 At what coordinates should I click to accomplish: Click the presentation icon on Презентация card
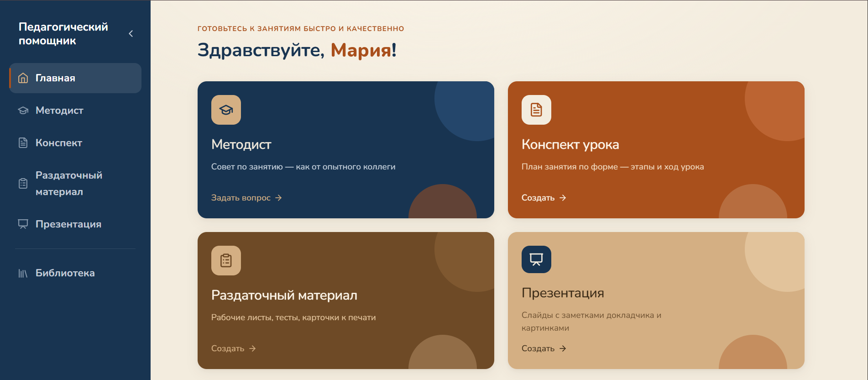[536, 259]
